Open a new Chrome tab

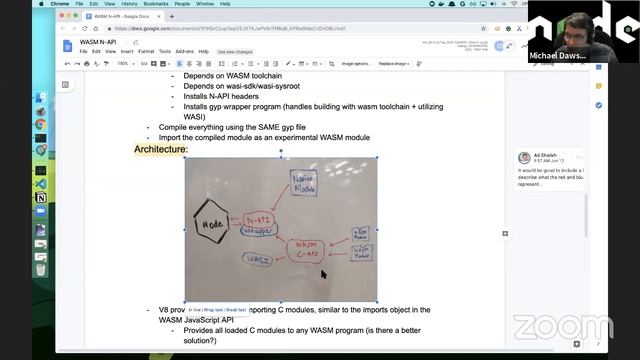pos(172,16)
